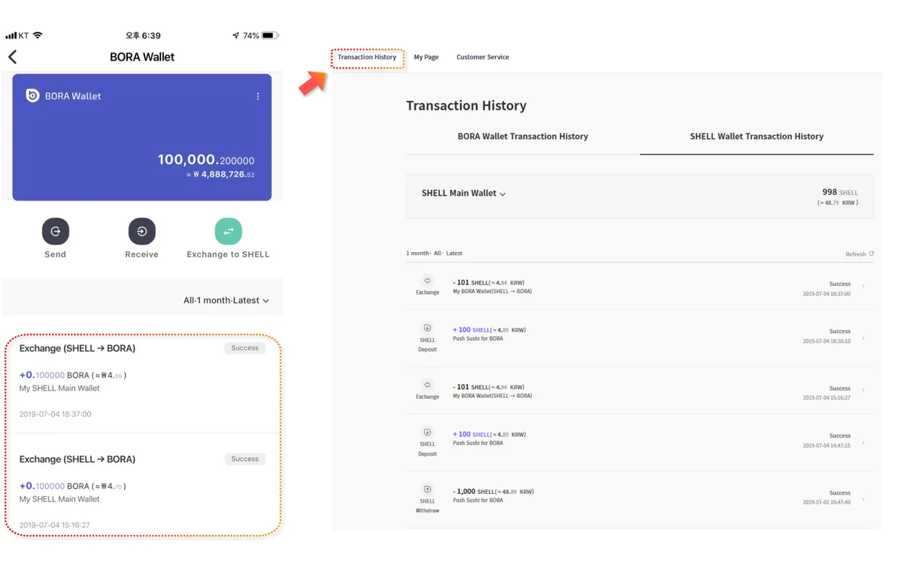Screen dimensions: 924x569
Task: Click the Success badge on the 15:16:27 mobile entry
Action: (x=245, y=459)
